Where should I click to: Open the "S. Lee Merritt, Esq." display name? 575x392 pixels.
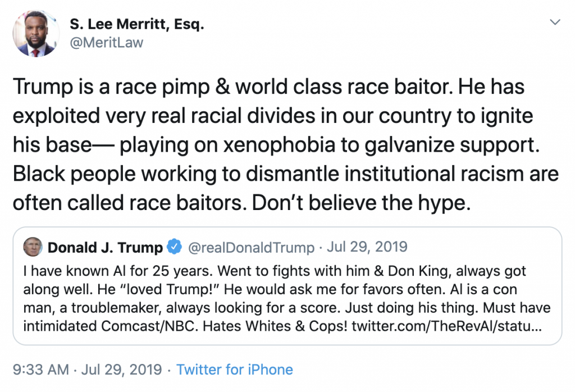(x=137, y=24)
